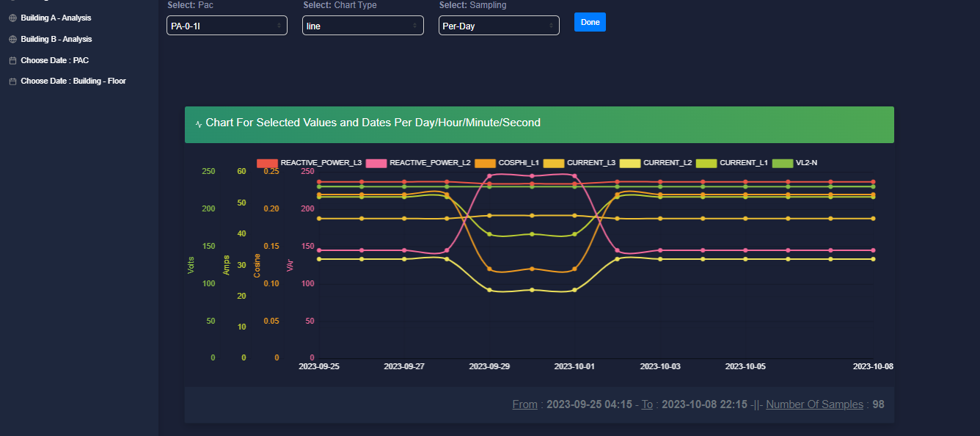The width and height of the screenshot is (980, 436).
Task: Toggle REACTIVE_POWER_L3 legend series
Action: [x=309, y=163]
